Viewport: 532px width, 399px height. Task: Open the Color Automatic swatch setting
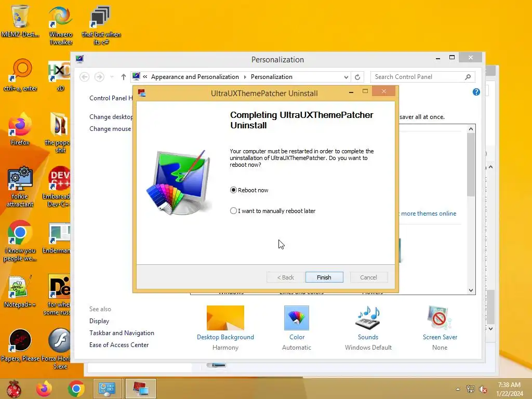pyautogui.click(x=297, y=328)
